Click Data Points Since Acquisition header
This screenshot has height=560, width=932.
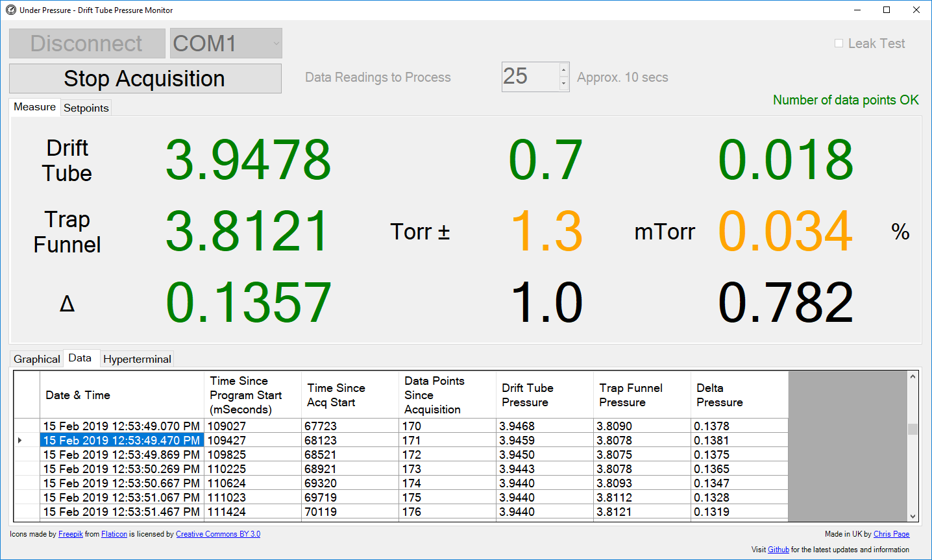[x=448, y=395]
